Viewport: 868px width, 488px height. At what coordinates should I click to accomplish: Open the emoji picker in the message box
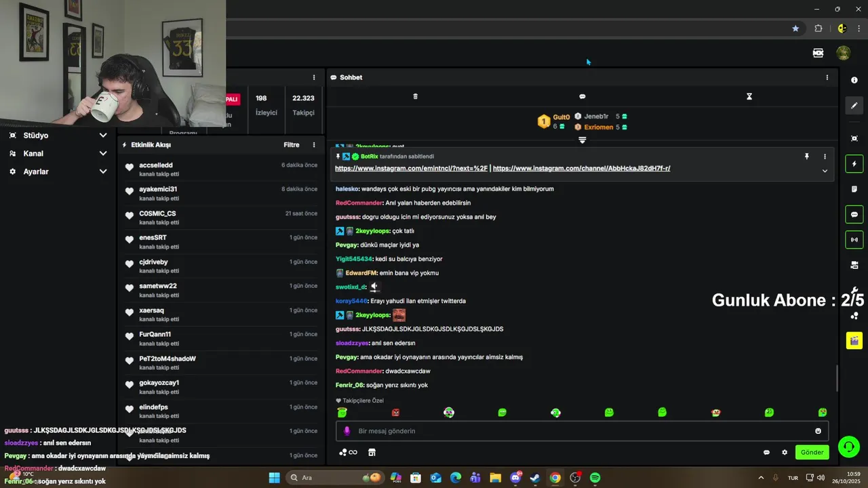tap(818, 431)
